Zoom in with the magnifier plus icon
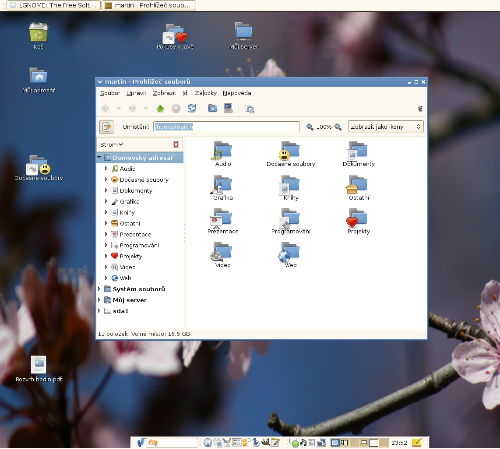500x449 pixels. click(x=338, y=127)
